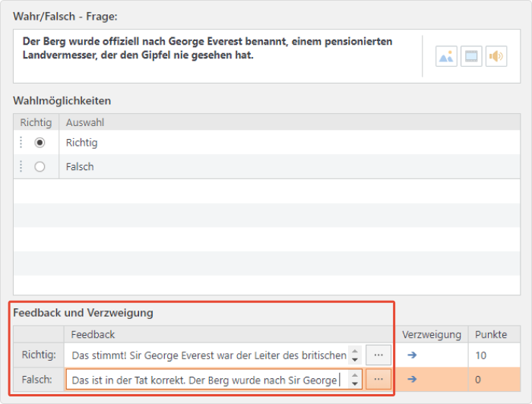Add a picture to the question
Screen dimensions: 532x404
pyautogui.click(x=446, y=56)
